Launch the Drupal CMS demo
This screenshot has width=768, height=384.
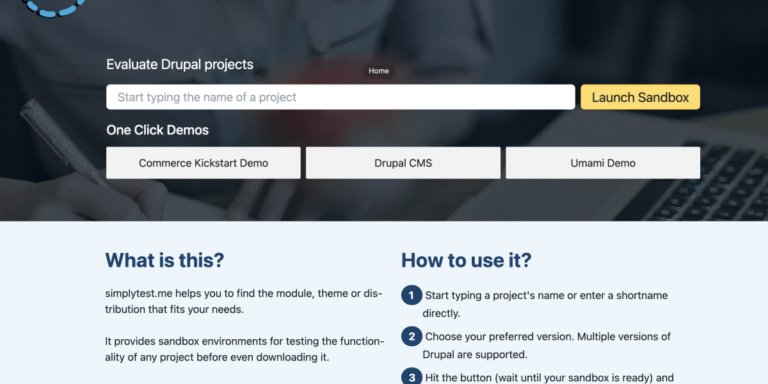coord(403,163)
